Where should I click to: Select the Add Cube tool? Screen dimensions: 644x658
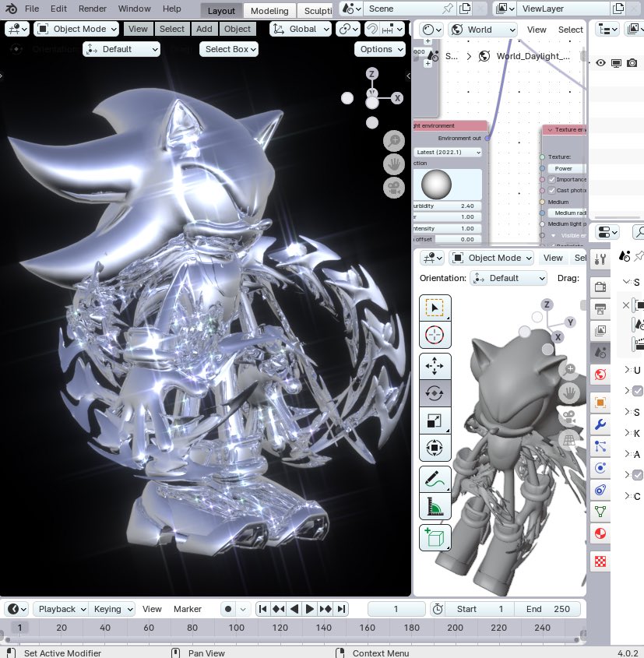point(435,537)
